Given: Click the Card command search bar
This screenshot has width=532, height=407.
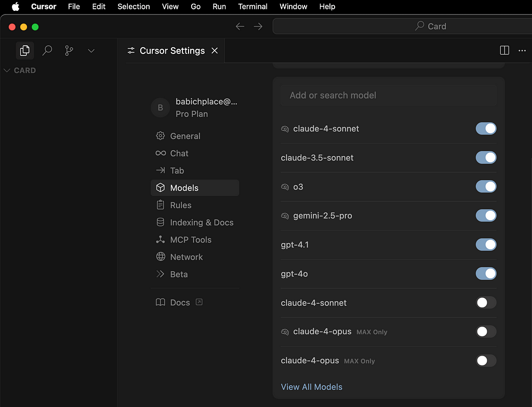Looking at the screenshot, I should (x=403, y=26).
